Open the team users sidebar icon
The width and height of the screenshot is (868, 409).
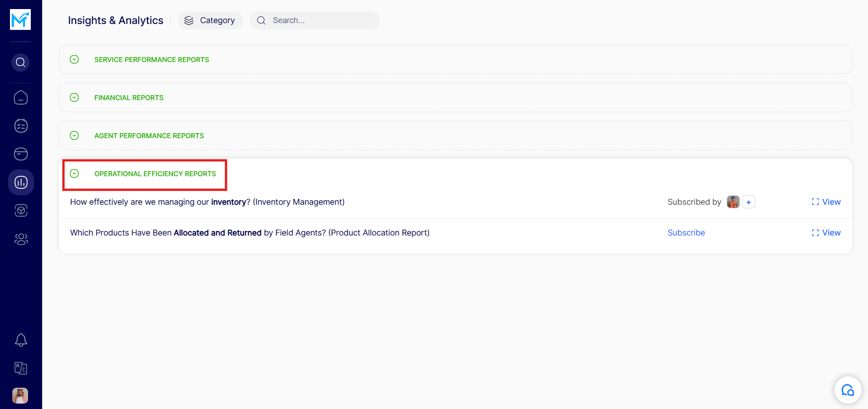[x=21, y=239]
